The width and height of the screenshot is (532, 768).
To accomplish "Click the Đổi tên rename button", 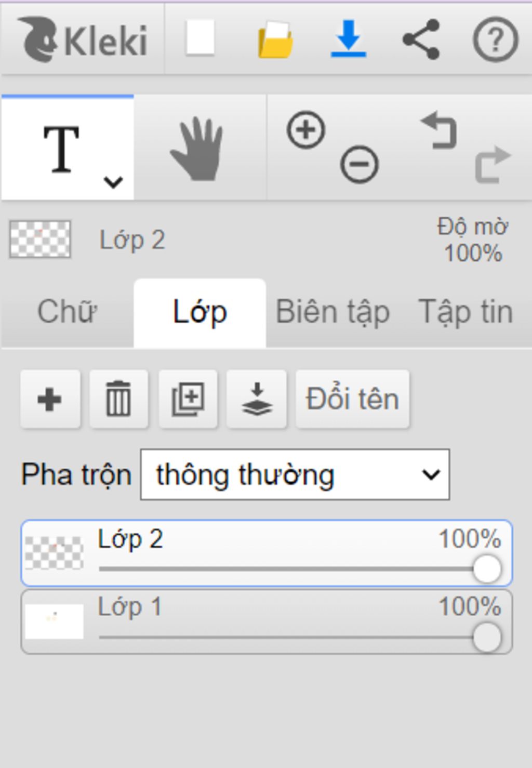I will pos(352,399).
